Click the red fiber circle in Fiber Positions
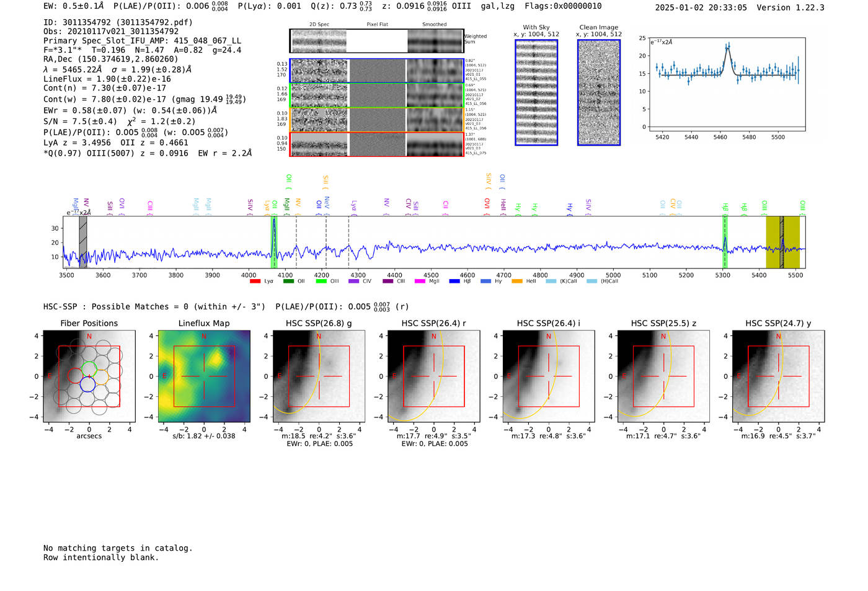The image size is (868, 591). coord(75,376)
